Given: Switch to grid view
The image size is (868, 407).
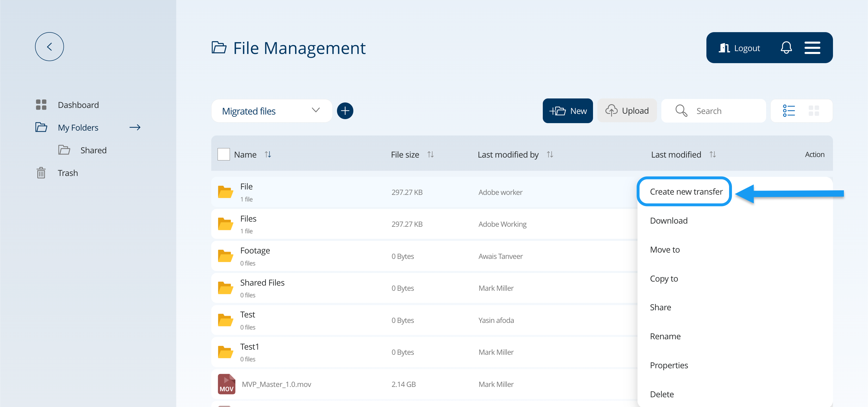Looking at the screenshot, I should (813, 111).
